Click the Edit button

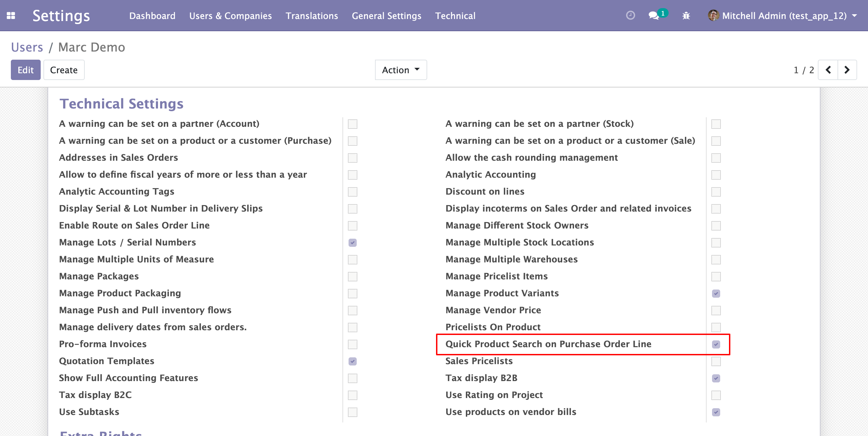coord(25,70)
